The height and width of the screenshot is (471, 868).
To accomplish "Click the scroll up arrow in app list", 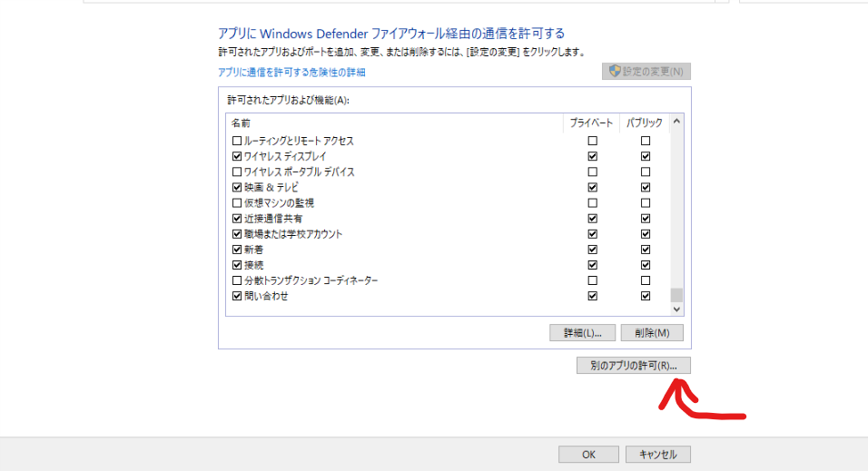I will (x=676, y=122).
